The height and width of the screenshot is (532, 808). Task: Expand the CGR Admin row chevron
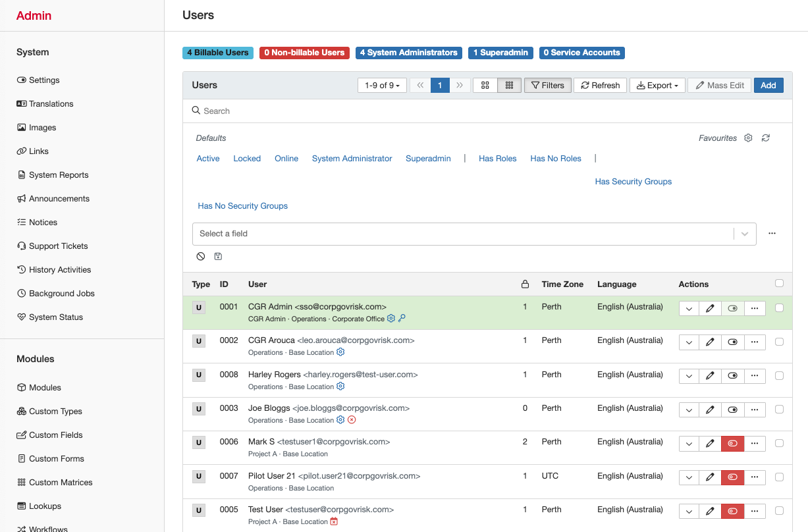coord(689,308)
